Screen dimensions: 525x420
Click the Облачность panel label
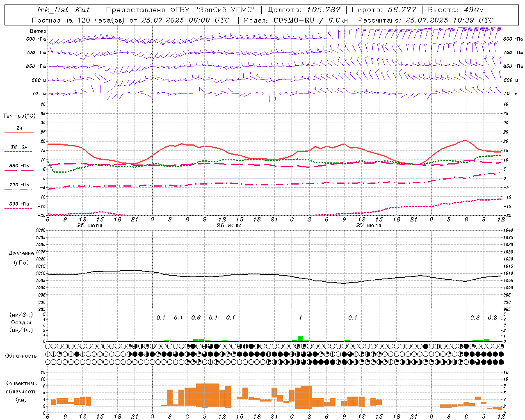click(21, 356)
